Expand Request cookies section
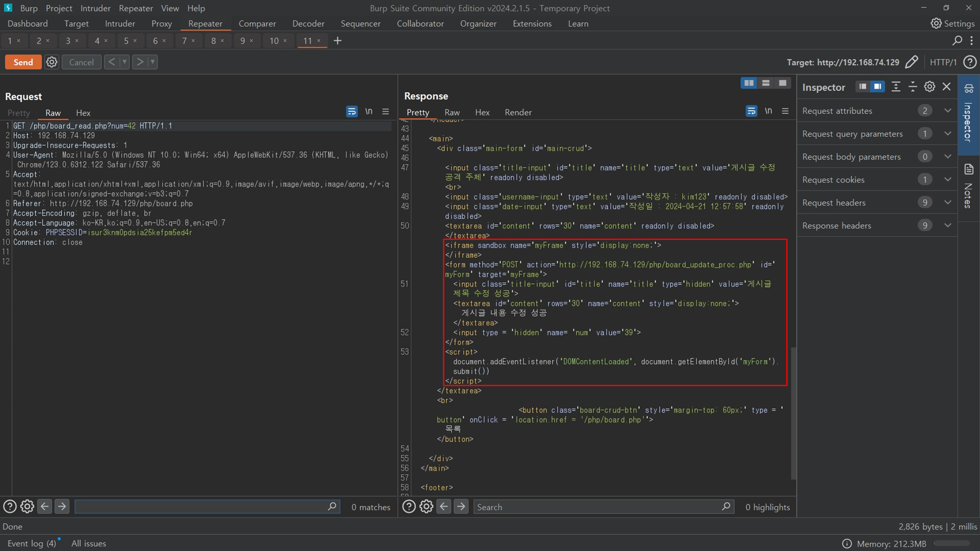Viewport: 980px width, 551px height. click(x=877, y=180)
